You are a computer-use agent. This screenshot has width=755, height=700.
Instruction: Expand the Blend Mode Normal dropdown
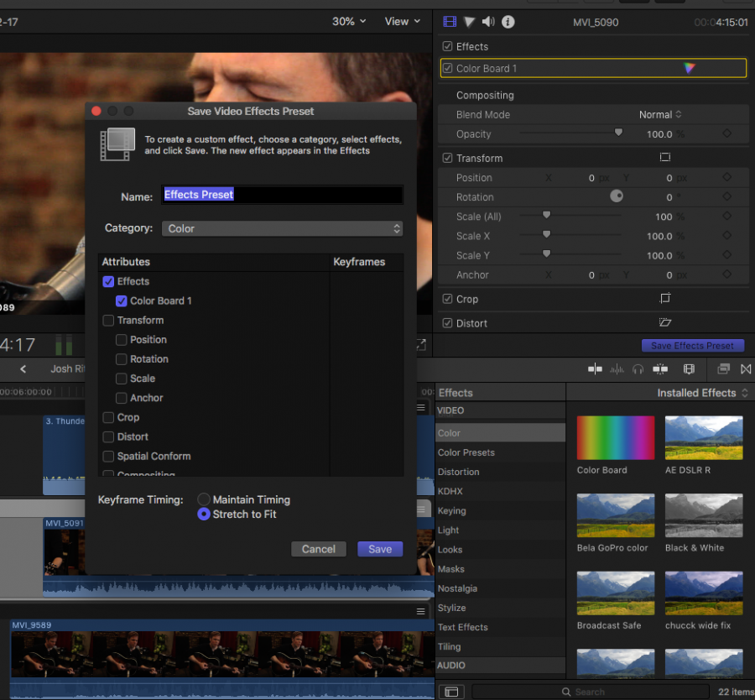pyautogui.click(x=660, y=115)
